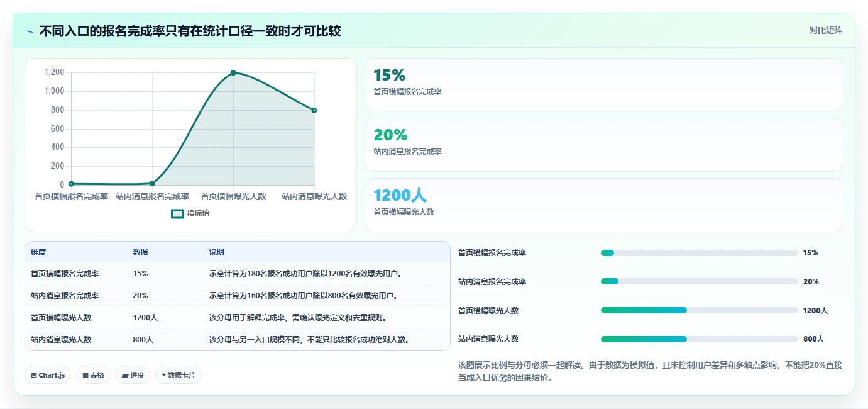The width and height of the screenshot is (868, 409).
Task: Click the chart point for 站内消息曝光人数
Action: pos(314,110)
